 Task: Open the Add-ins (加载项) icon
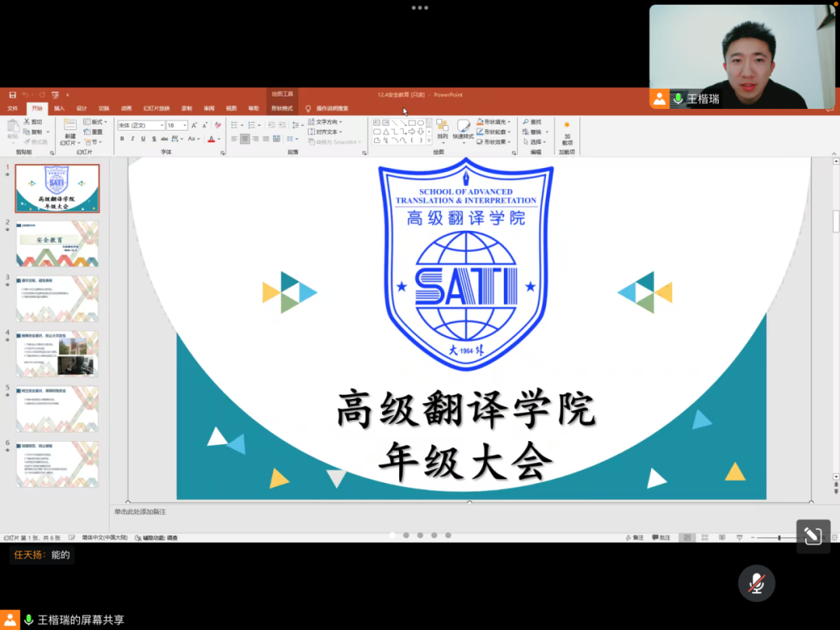click(x=566, y=132)
